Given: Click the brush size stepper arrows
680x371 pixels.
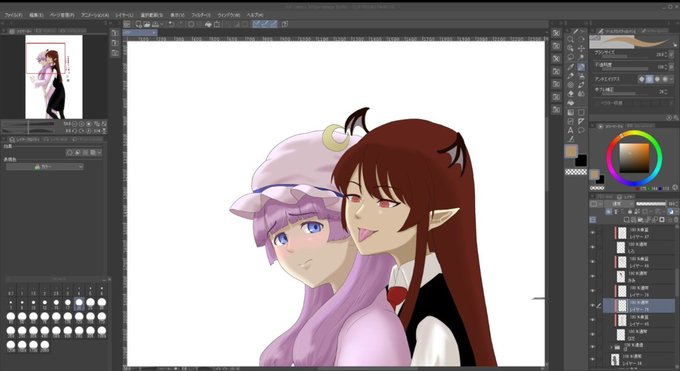Looking at the screenshot, I should pos(667,55).
